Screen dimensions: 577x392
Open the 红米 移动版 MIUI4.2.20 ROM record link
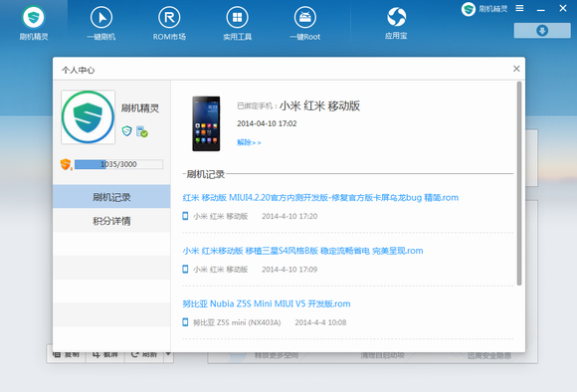click(320, 198)
